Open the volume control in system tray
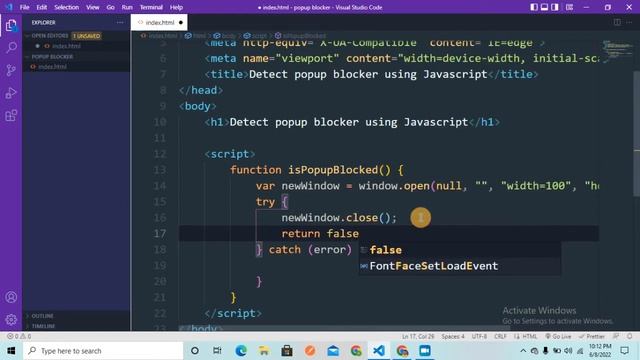 click(568, 351)
